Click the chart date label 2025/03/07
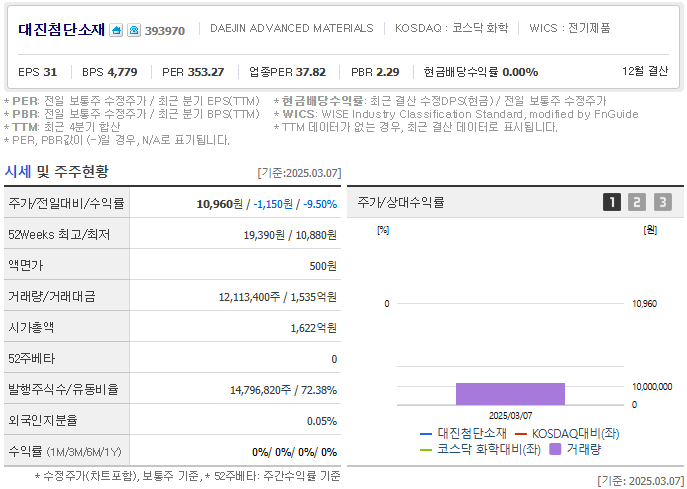The height and width of the screenshot is (489, 687). [510, 415]
